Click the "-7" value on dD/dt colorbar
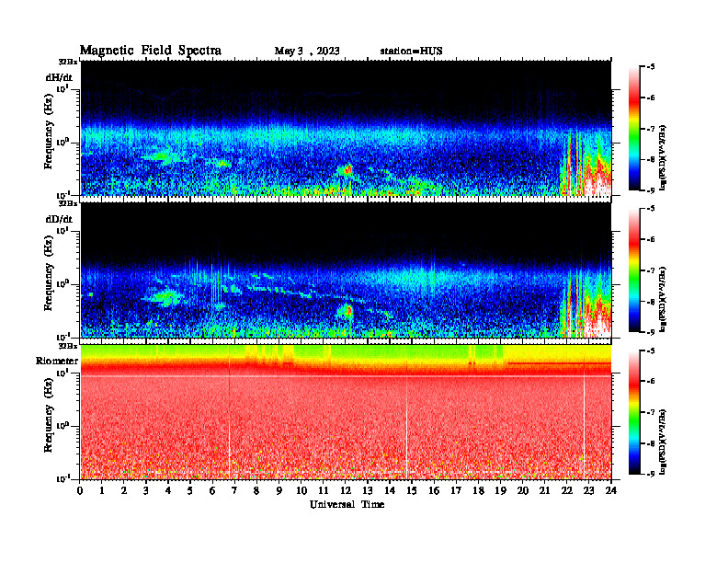 coord(651,270)
